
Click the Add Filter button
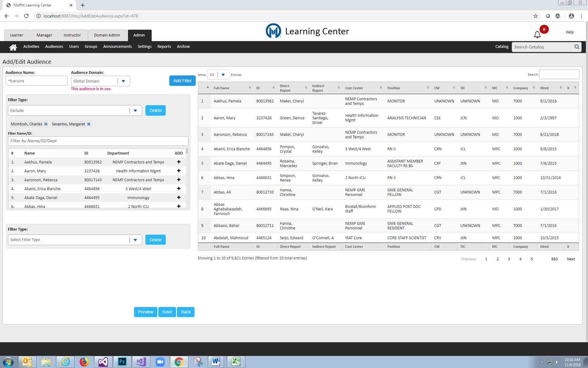[182, 81]
